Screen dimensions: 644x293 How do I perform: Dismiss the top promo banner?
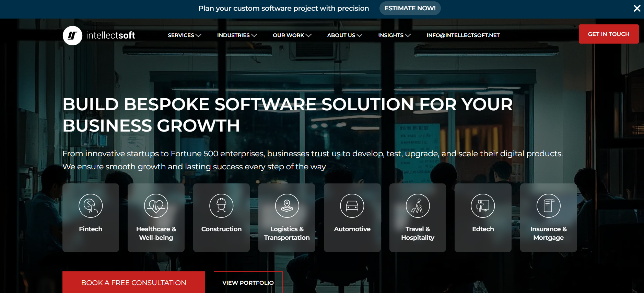tap(637, 8)
